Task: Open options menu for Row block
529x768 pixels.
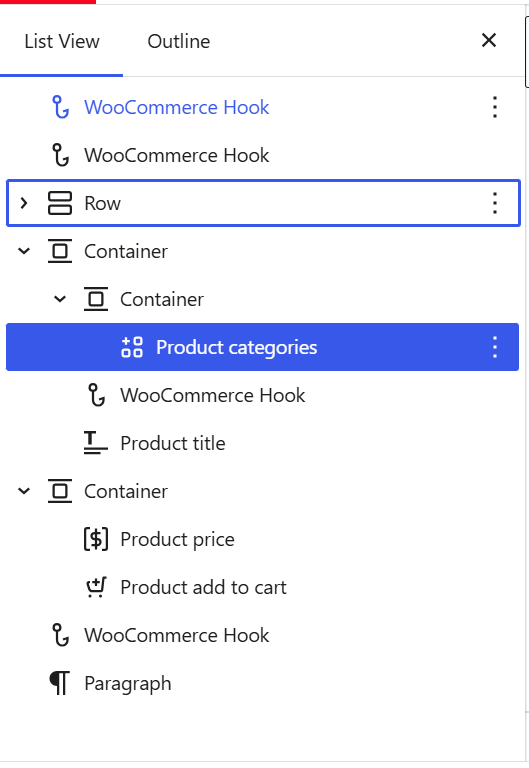Action: [495, 203]
